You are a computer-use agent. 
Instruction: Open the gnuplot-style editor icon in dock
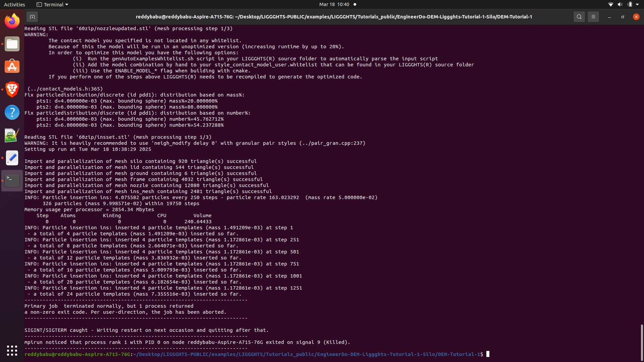[12, 135]
